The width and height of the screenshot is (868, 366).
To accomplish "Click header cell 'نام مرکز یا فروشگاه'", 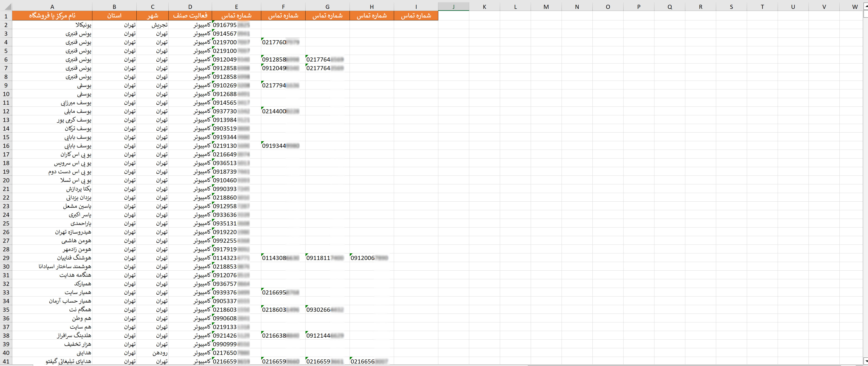I will coord(52,15).
